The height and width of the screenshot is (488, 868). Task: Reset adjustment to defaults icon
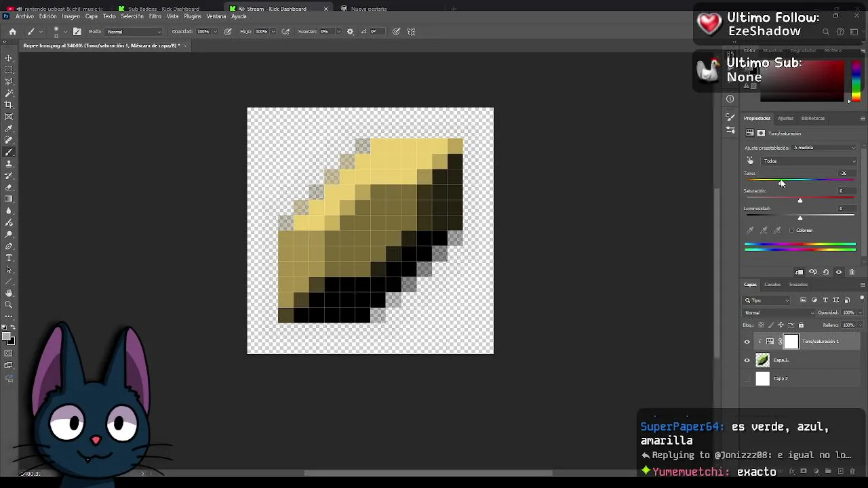[x=825, y=272]
